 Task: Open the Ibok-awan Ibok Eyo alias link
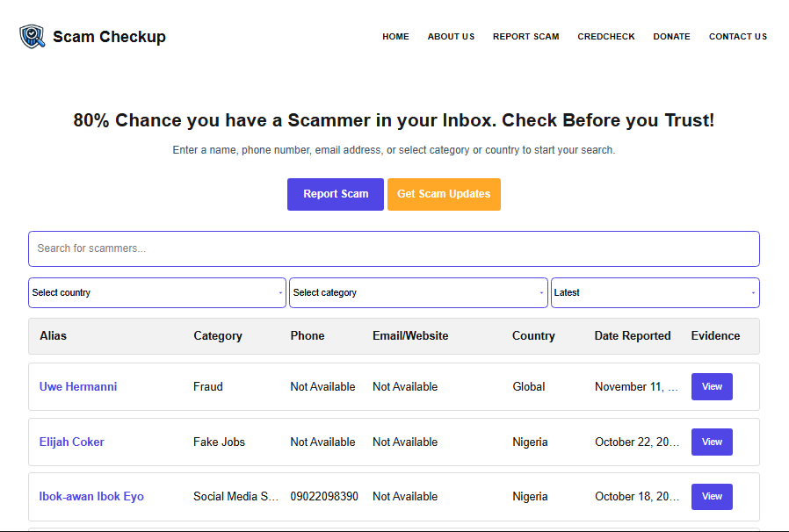91,496
